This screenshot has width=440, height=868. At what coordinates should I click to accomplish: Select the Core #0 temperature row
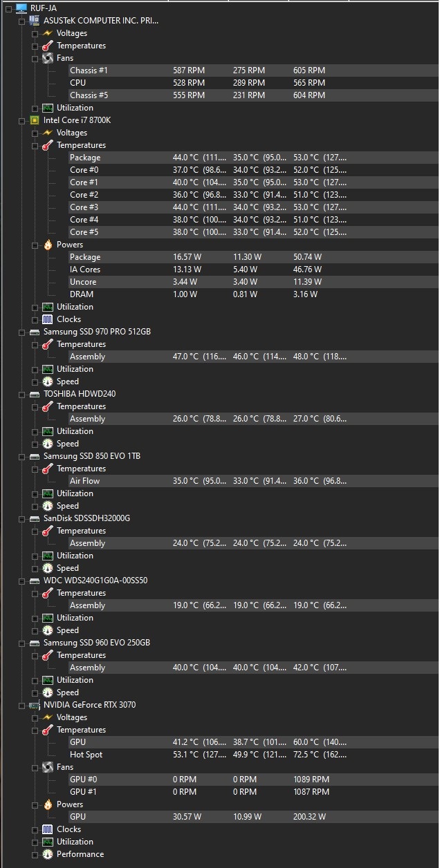(253, 170)
